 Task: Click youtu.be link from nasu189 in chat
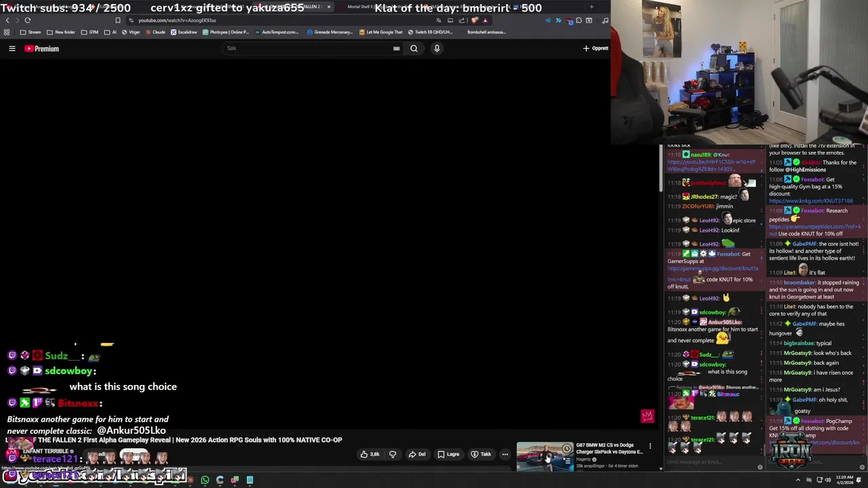(711, 165)
